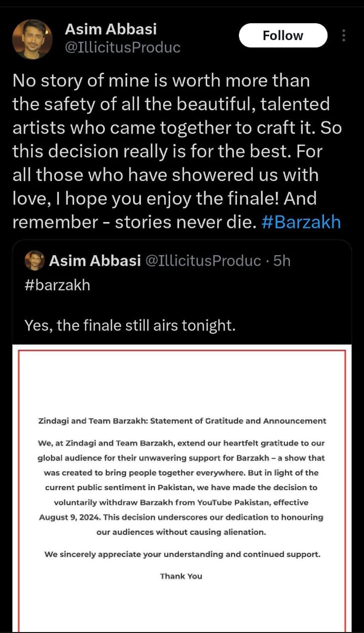Image resolution: width=364 pixels, height=633 pixels.
Task: Click the statement heading "Statement of Gratitude and Announcement"
Action: tap(238, 421)
